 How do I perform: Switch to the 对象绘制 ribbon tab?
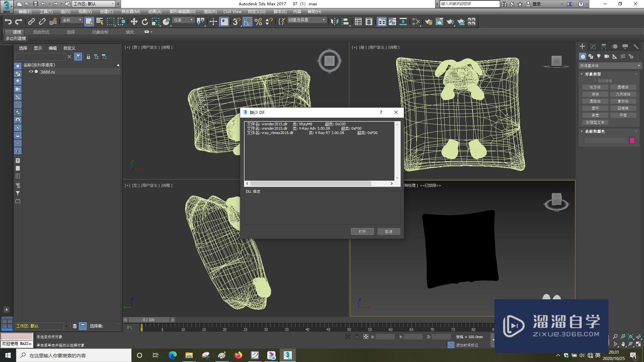pos(100,32)
